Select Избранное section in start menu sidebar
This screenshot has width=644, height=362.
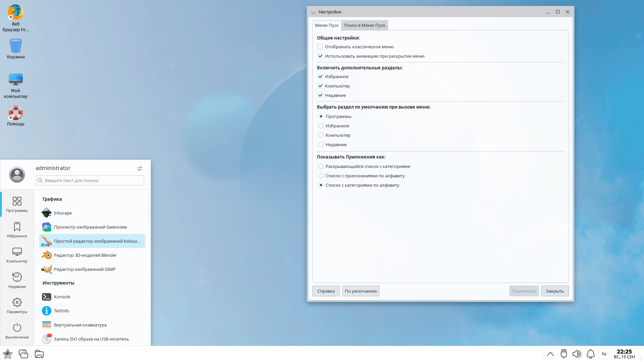pyautogui.click(x=17, y=230)
